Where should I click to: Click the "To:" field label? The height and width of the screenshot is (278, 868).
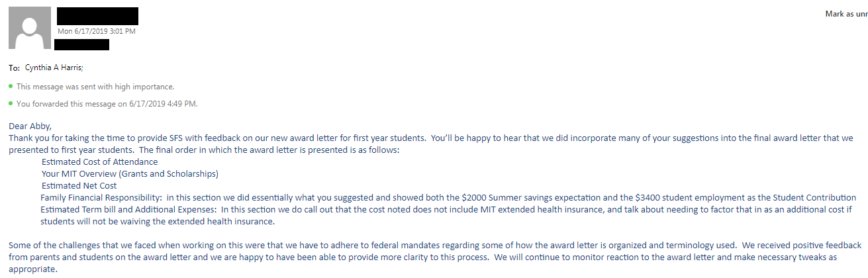(x=15, y=68)
